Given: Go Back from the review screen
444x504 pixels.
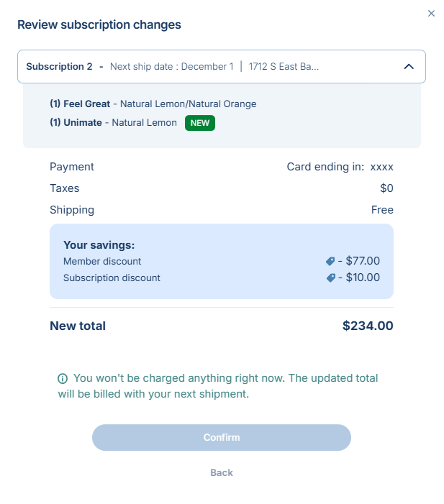Looking at the screenshot, I should 222,472.
